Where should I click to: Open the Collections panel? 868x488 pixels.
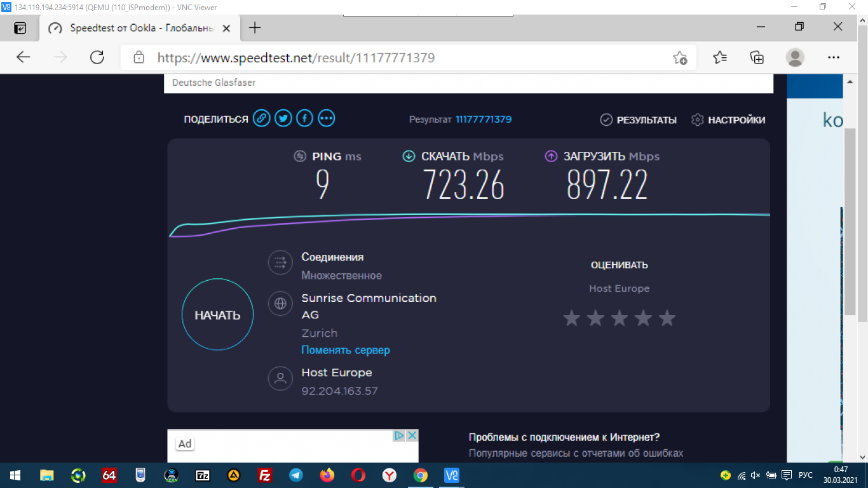757,58
